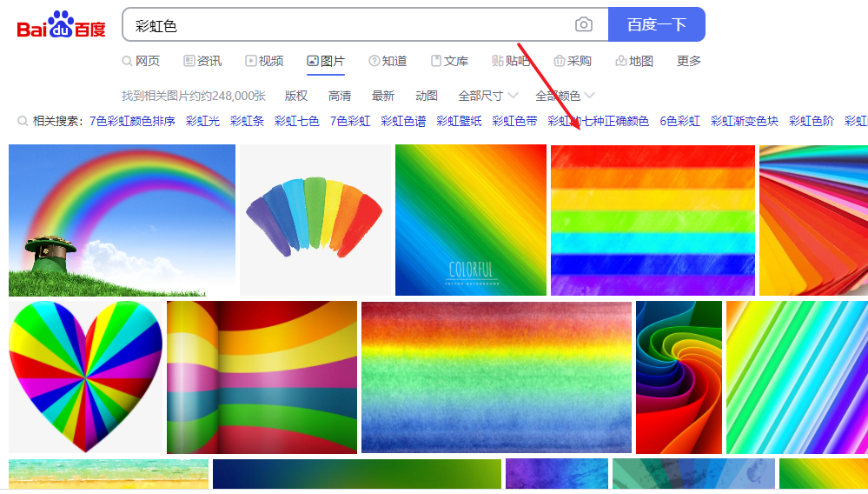Filter images by 动图
Screen dimensions: 868x494
427,96
